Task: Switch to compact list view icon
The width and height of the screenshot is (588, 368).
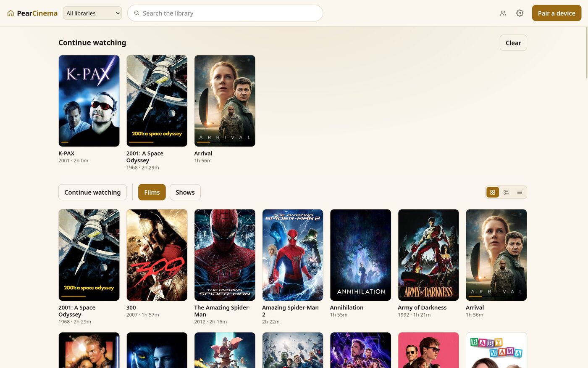Action: click(520, 192)
